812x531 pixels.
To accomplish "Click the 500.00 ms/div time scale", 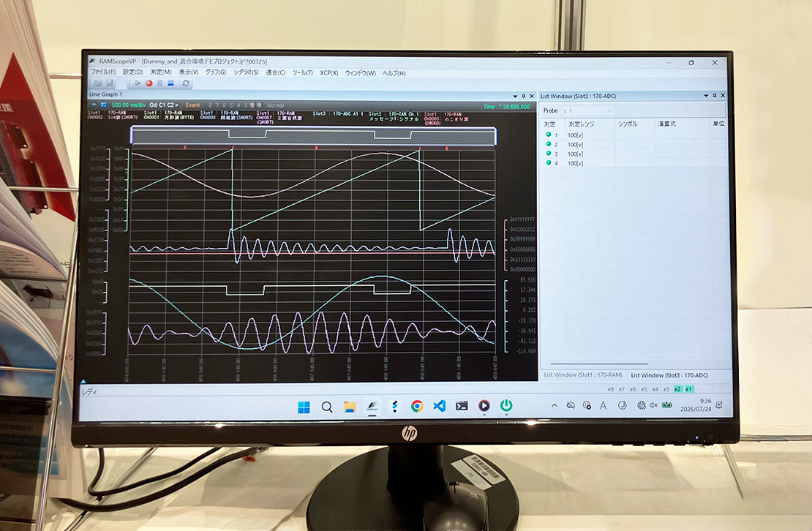I will (129, 105).
